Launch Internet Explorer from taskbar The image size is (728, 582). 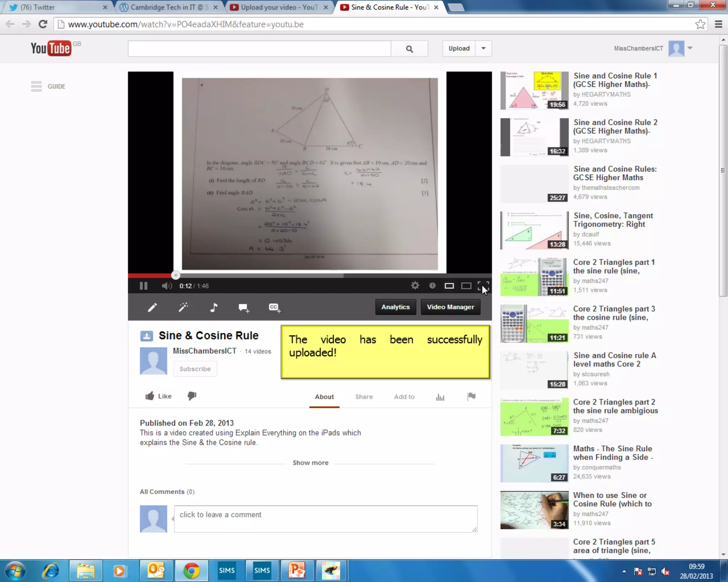coord(50,571)
